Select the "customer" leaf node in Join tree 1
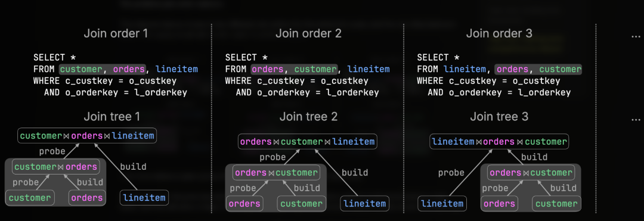This screenshot has width=644, height=221. click(30, 198)
